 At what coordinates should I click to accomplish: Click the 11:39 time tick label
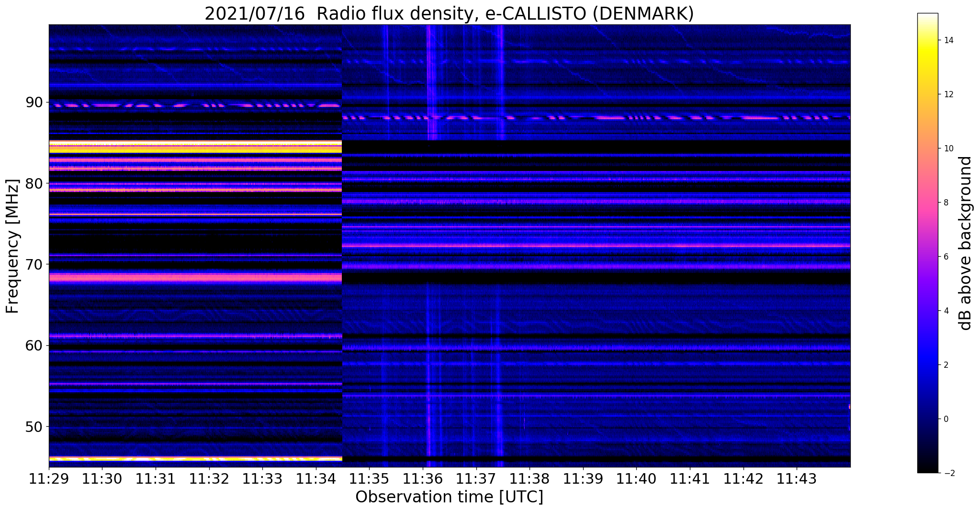click(583, 478)
